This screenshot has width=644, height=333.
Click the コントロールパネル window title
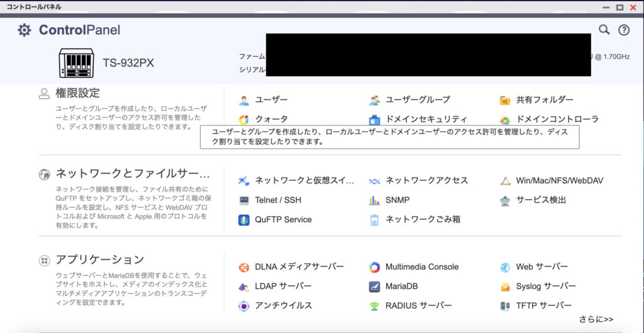coord(34,6)
